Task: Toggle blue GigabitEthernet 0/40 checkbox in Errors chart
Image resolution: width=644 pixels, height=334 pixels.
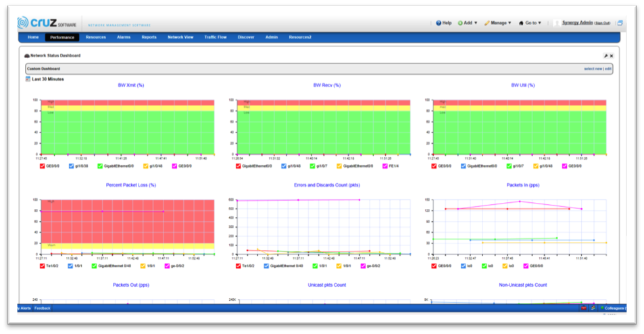Action: (266, 266)
